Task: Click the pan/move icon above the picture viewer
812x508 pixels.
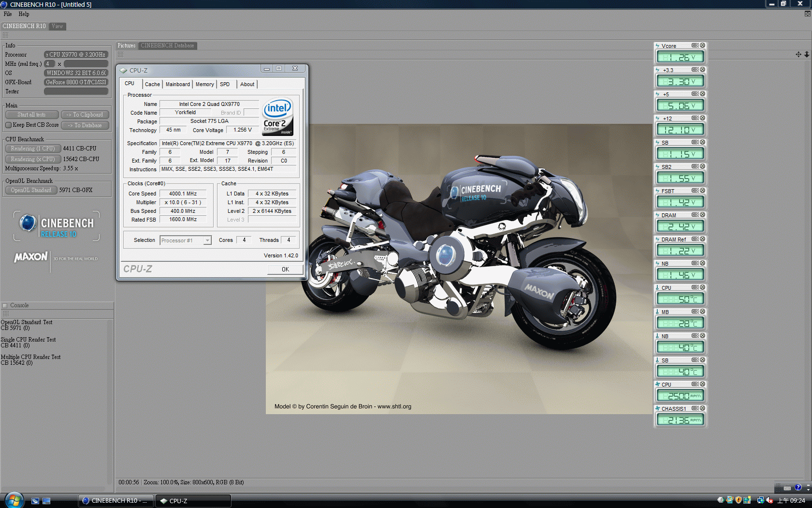Action: click(x=798, y=54)
